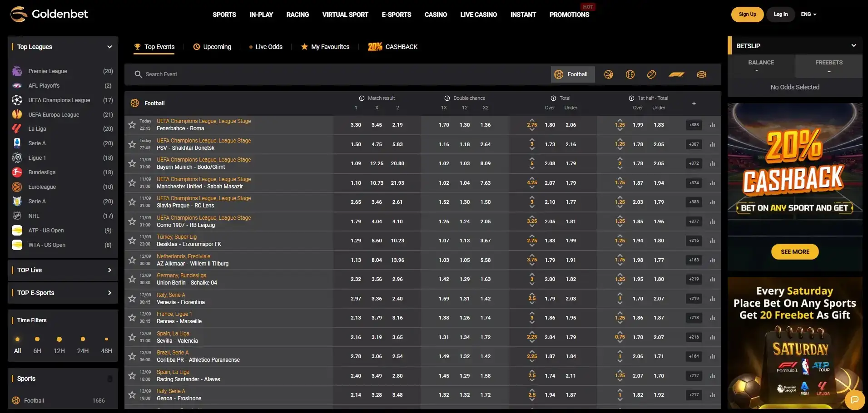Favourite the Fenerbahce - Roma match
This screenshot has height=413, width=868.
132,124
